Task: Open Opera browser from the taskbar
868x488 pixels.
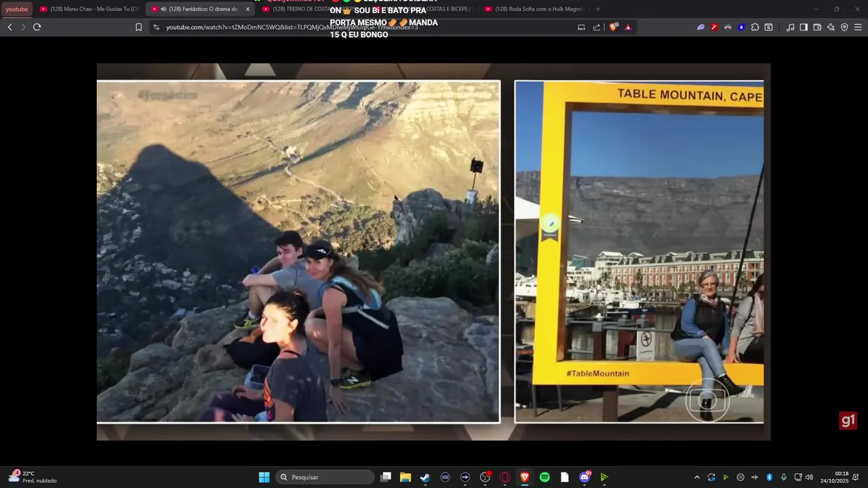Action: pos(505,477)
